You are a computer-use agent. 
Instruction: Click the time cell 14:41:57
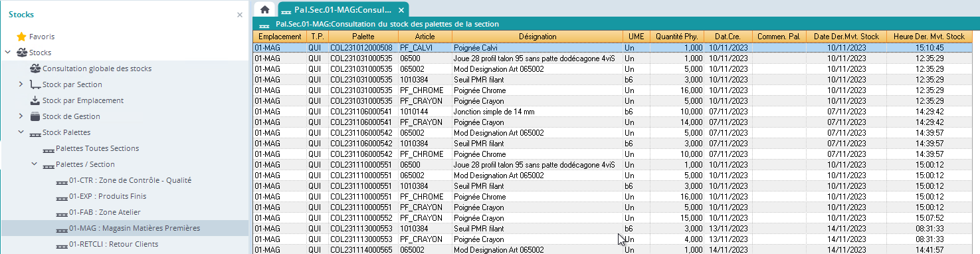(929, 250)
